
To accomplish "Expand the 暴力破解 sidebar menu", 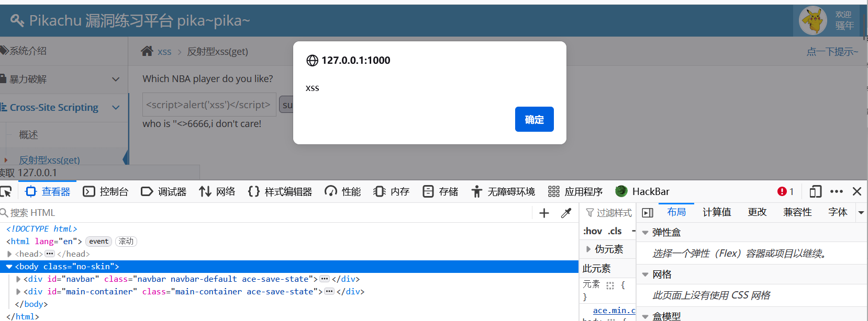I will coord(64,79).
